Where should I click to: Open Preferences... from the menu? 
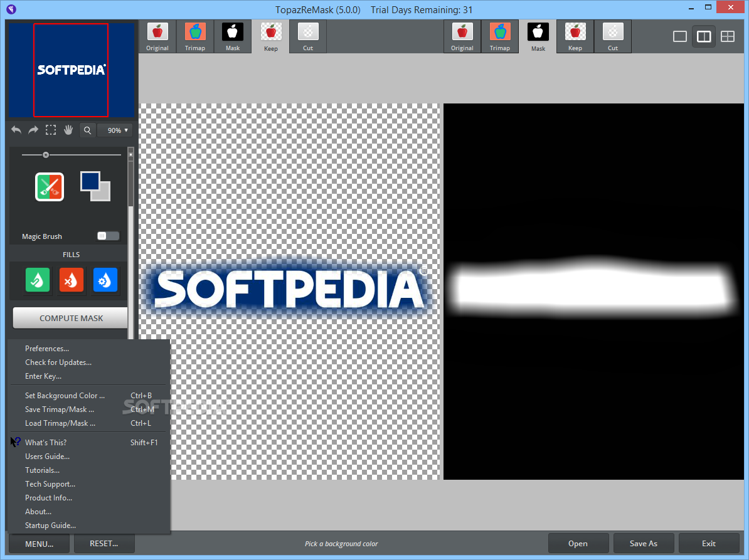coord(89,349)
